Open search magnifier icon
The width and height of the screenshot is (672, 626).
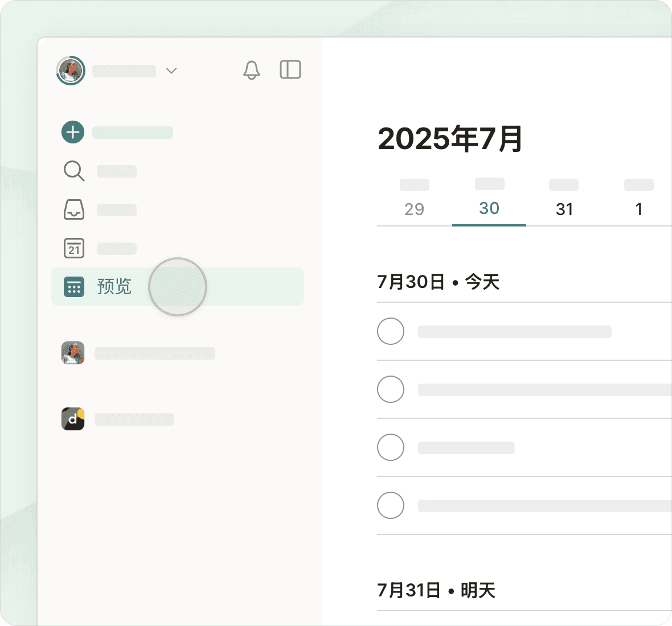73,171
